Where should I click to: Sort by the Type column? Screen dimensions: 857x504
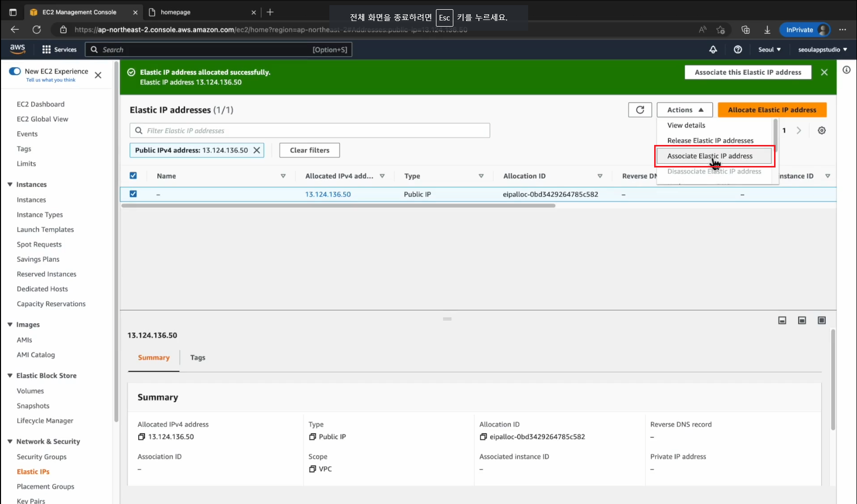coord(481,176)
